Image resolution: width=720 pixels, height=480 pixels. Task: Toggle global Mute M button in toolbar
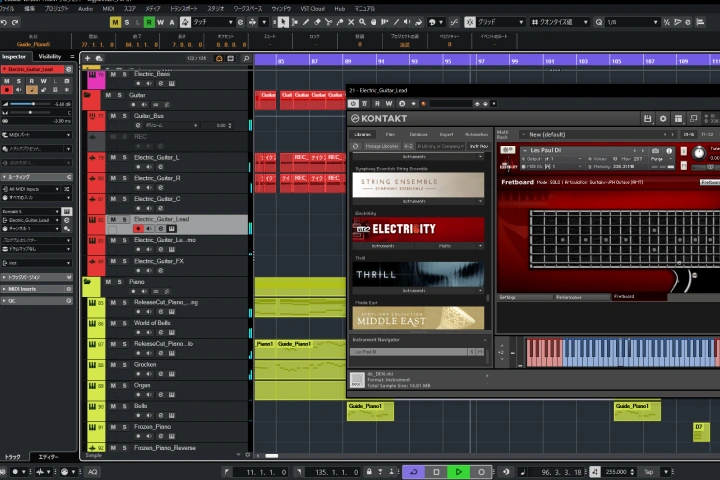pos(115,22)
